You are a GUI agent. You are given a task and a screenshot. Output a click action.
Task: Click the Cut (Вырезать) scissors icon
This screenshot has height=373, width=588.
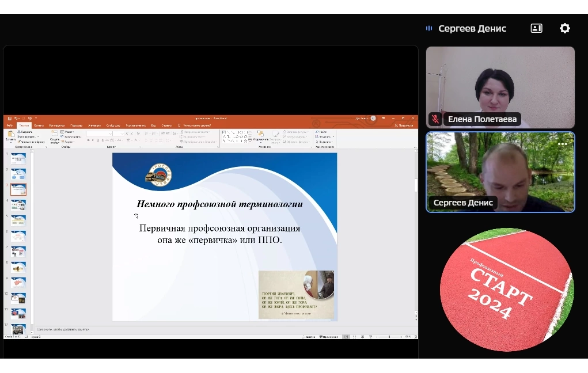tap(19, 132)
